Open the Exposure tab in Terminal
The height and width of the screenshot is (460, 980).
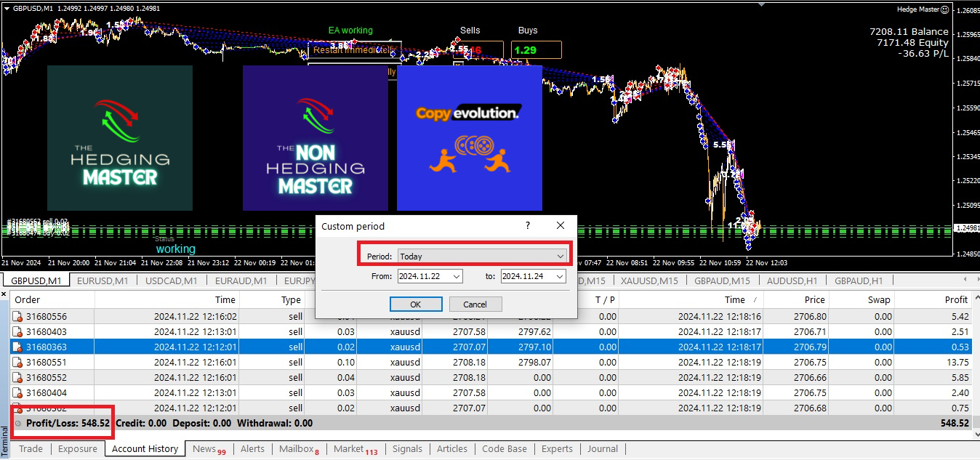(78, 449)
